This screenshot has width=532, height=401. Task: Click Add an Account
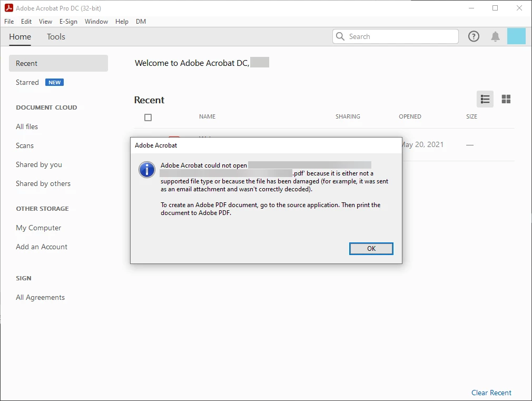[42, 247]
